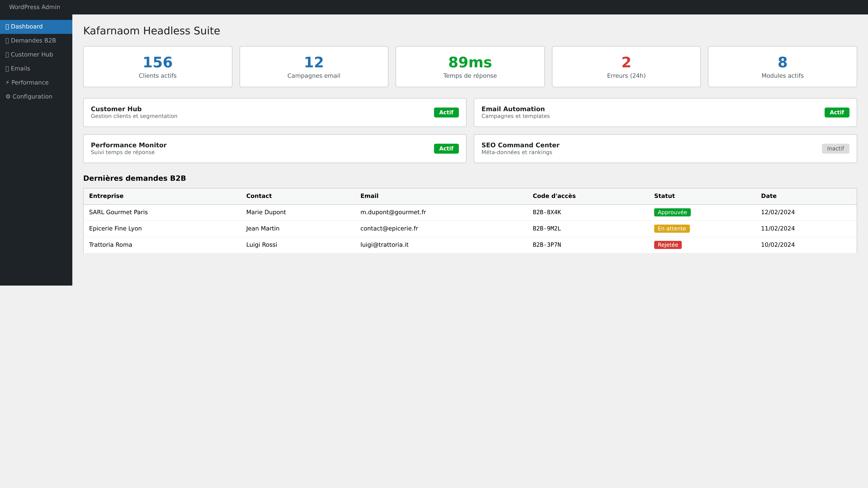Select the Dashboard menu entry
The image size is (868, 488).
coord(27,26)
